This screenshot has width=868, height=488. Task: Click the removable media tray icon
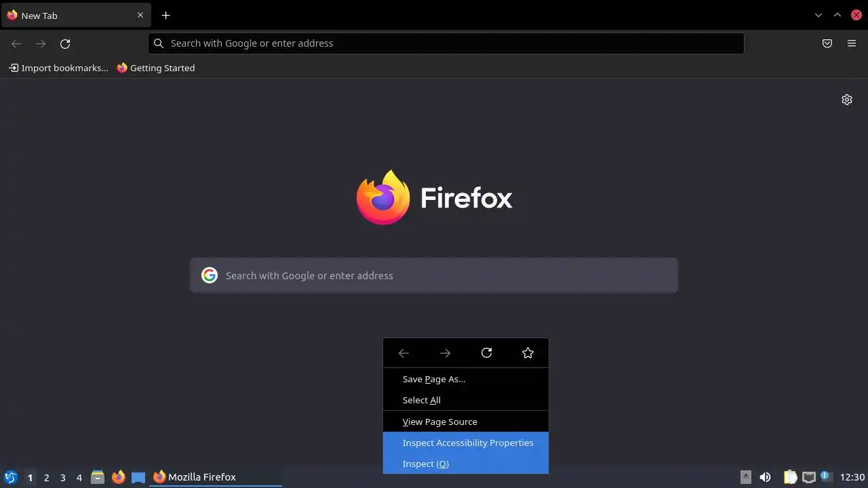coord(745,477)
